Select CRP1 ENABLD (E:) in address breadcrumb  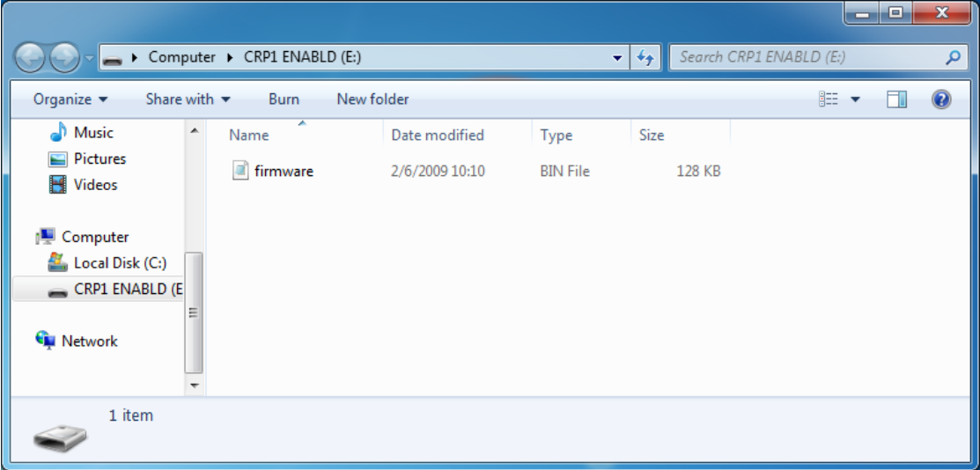pos(303,57)
